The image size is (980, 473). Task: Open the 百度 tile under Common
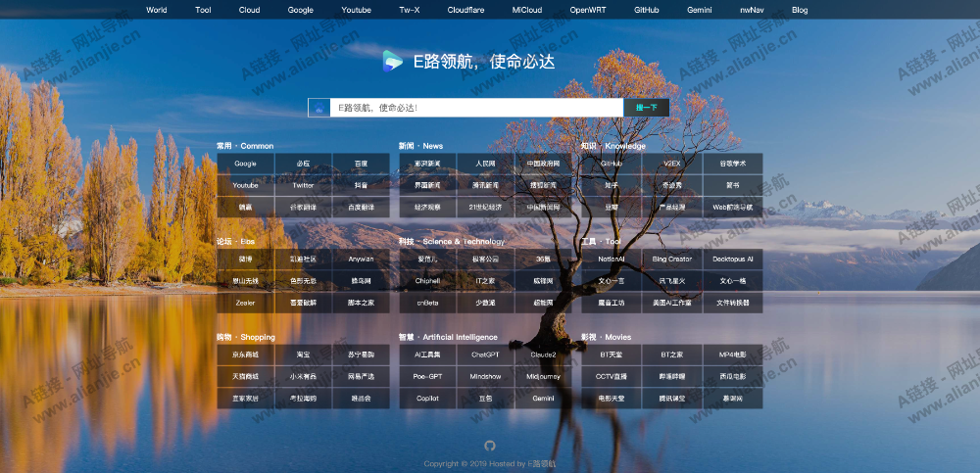(x=362, y=164)
